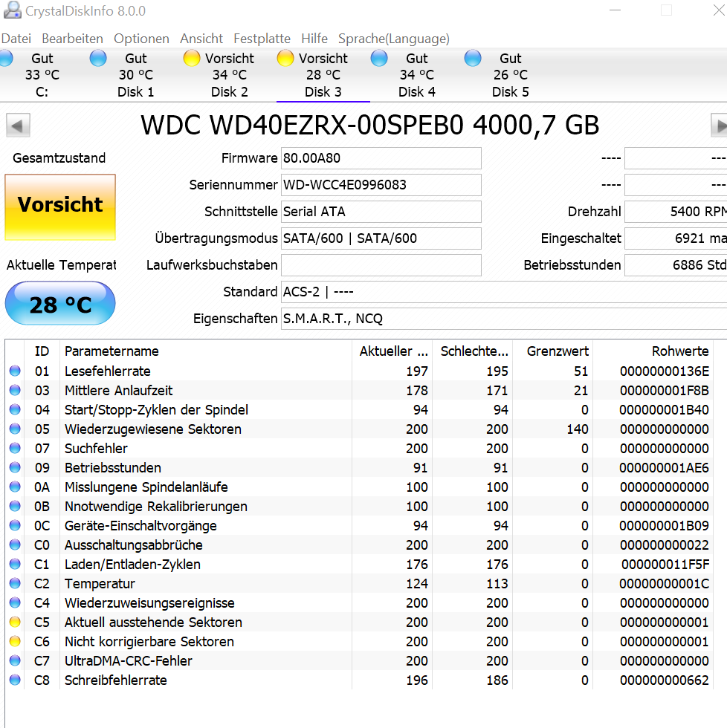Click status icon of Lesefehlerrate row

pos(15,371)
